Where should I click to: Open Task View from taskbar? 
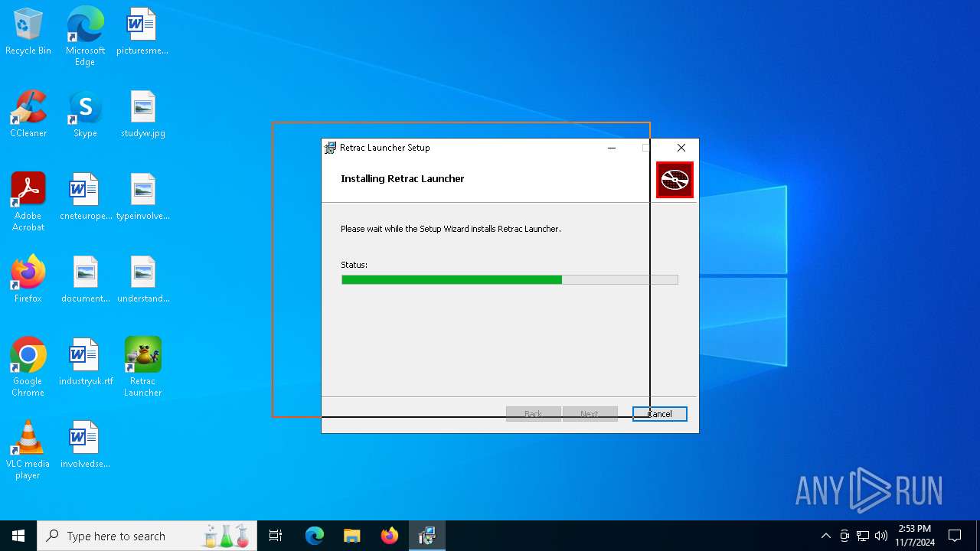pos(276,536)
